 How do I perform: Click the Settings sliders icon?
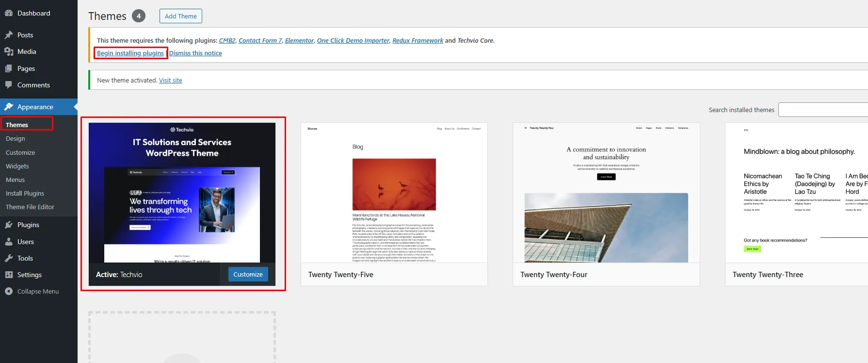pyautogui.click(x=9, y=275)
